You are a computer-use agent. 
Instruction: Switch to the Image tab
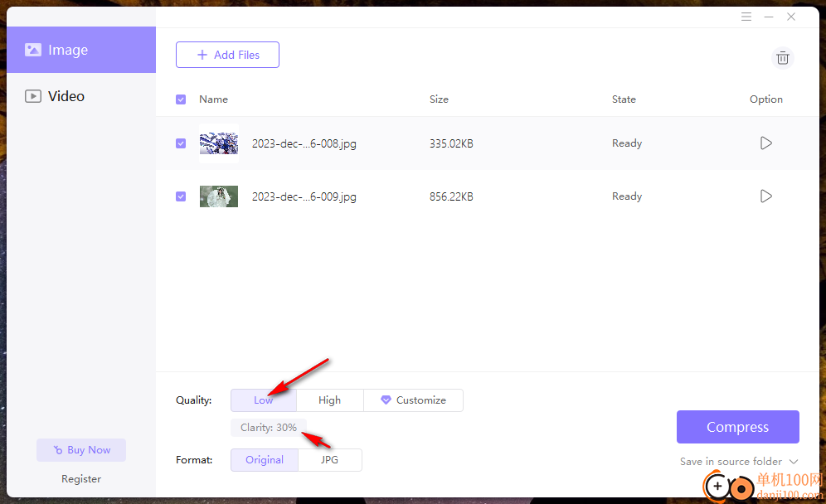(81, 50)
